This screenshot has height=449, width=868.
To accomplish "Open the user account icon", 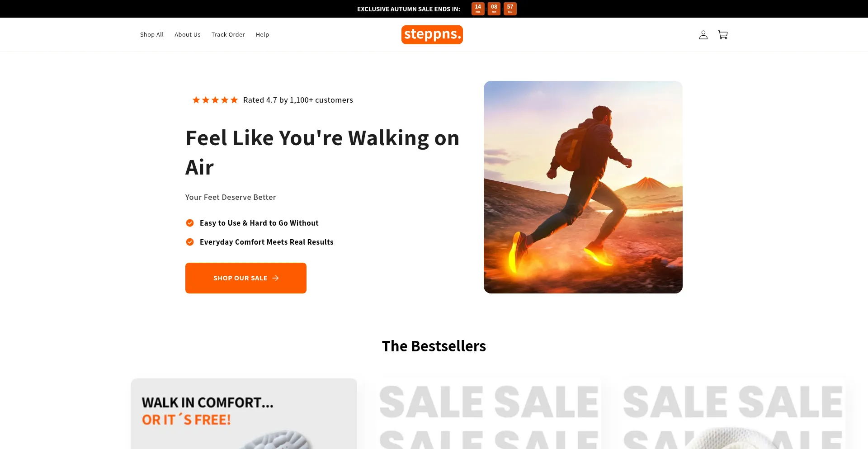I will 703,35.
